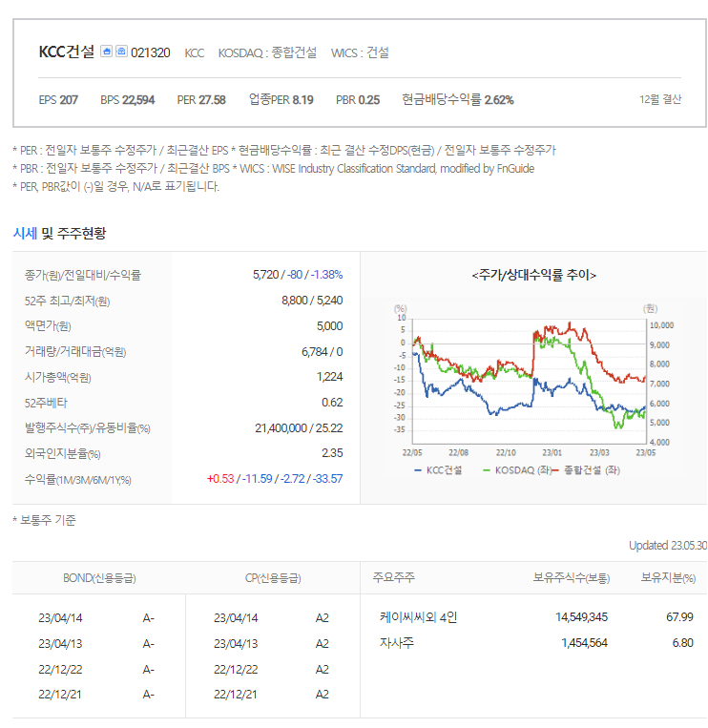Image resolution: width=708 pixels, height=728 pixels.
Task: Click the shares outstanding 21,400,000 / 25.22
Action: coord(299,428)
